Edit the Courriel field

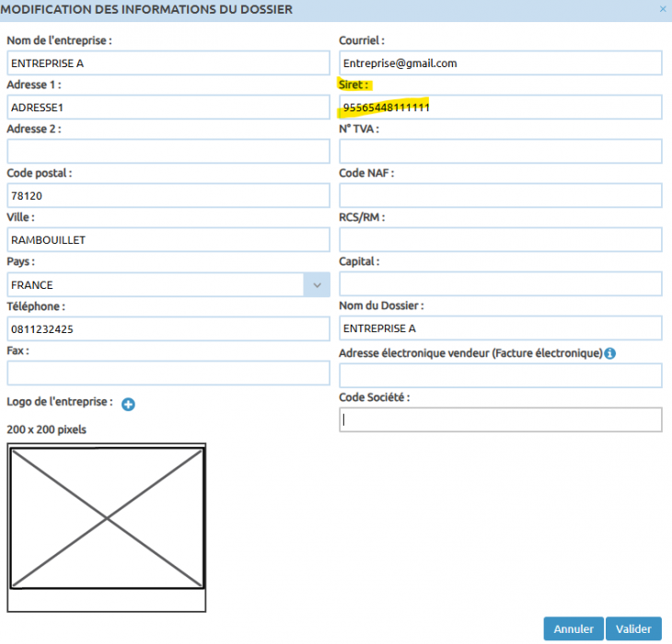(501, 63)
